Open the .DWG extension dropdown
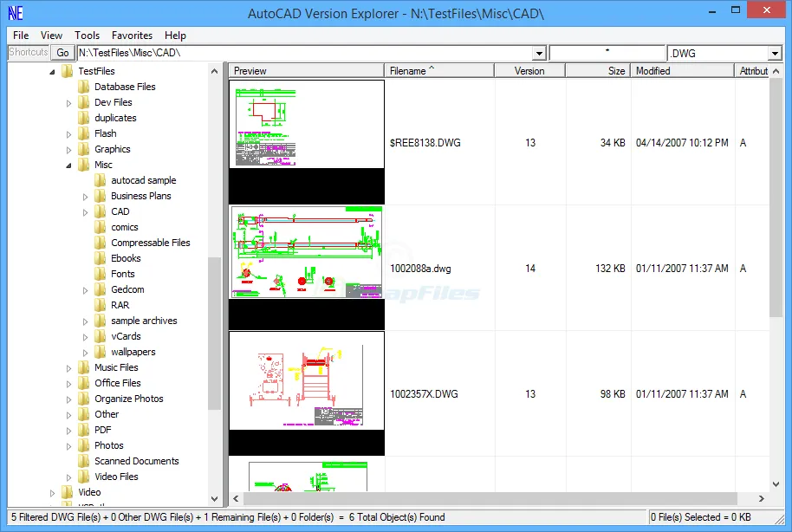The width and height of the screenshot is (792, 532). coord(775,53)
